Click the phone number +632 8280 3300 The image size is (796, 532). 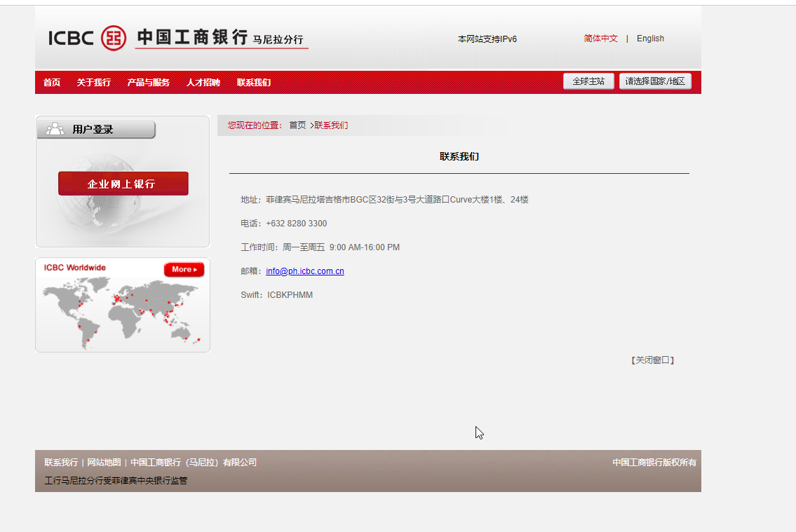[297, 223]
